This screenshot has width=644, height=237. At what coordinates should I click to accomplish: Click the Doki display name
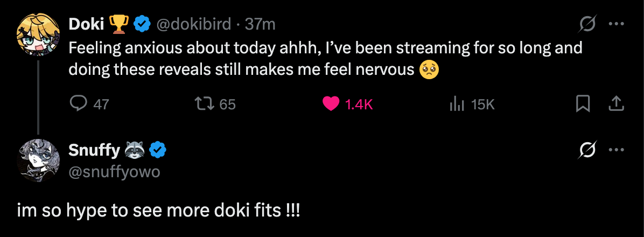[x=86, y=24]
